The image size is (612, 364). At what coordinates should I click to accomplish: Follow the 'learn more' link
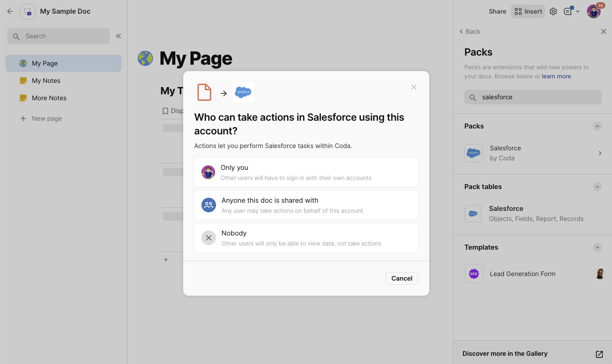556,77
